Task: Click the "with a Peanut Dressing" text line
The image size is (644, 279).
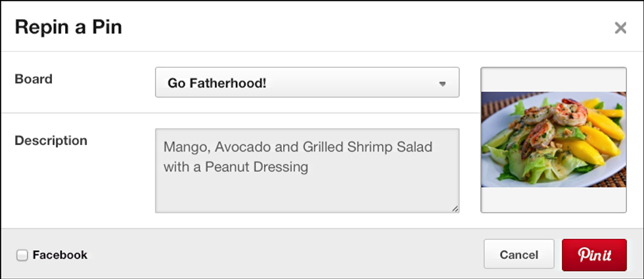Action: coord(236,167)
